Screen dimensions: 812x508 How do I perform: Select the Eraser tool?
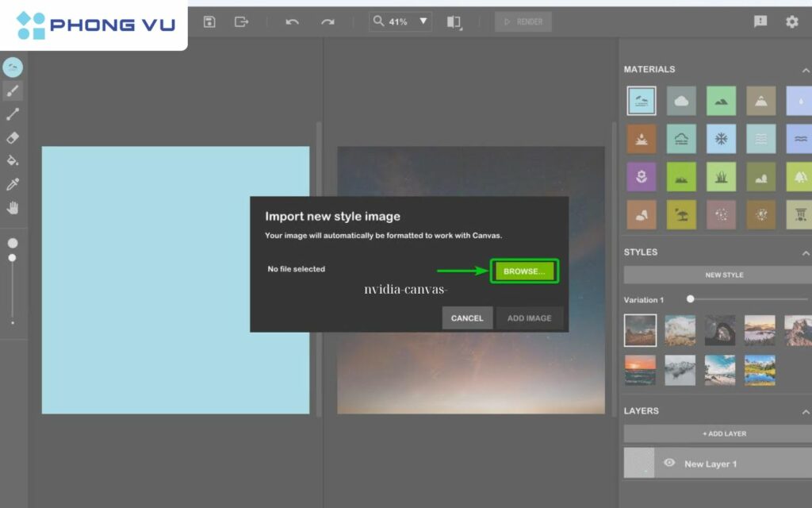coord(13,137)
